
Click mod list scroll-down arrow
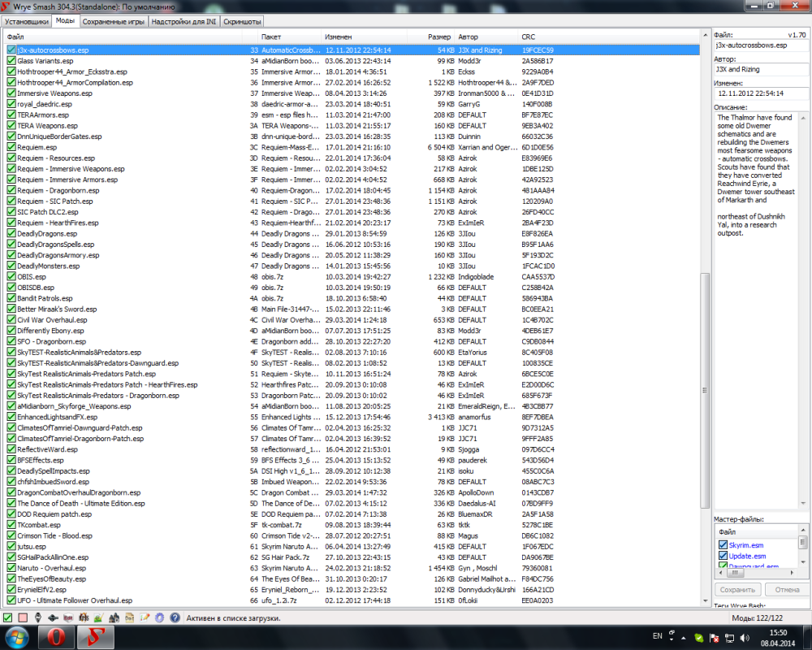705,600
